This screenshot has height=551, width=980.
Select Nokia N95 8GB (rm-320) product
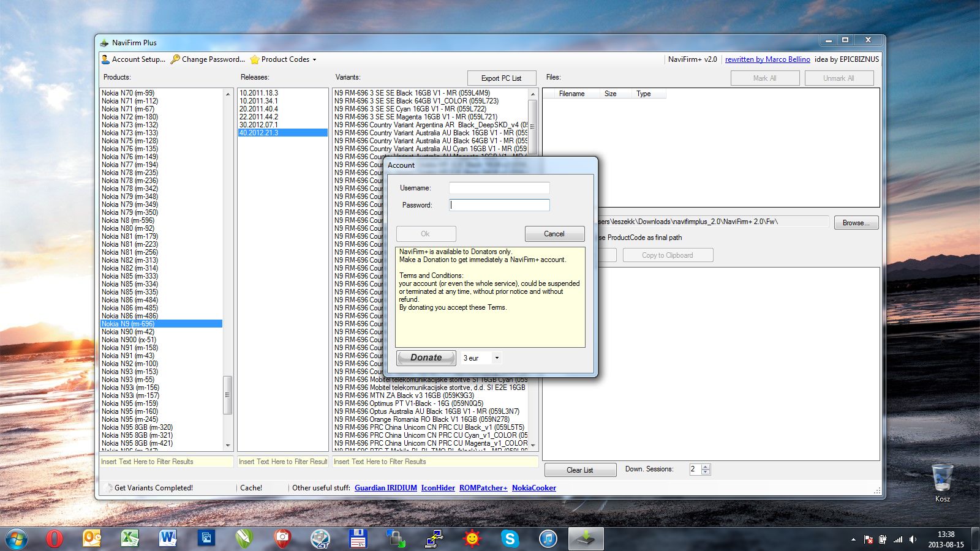pos(162,427)
